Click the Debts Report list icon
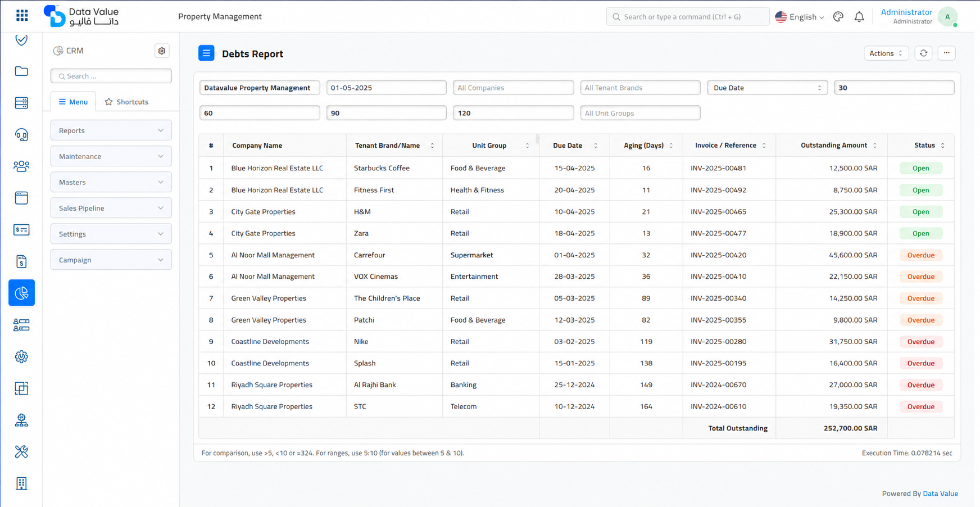Screen dimensions: 980x507 tap(206, 53)
